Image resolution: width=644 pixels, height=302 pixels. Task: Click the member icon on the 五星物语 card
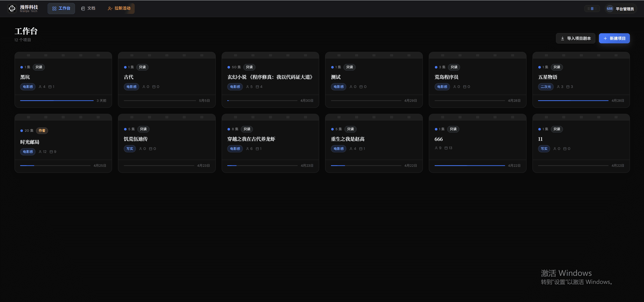[x=558, y=87]
